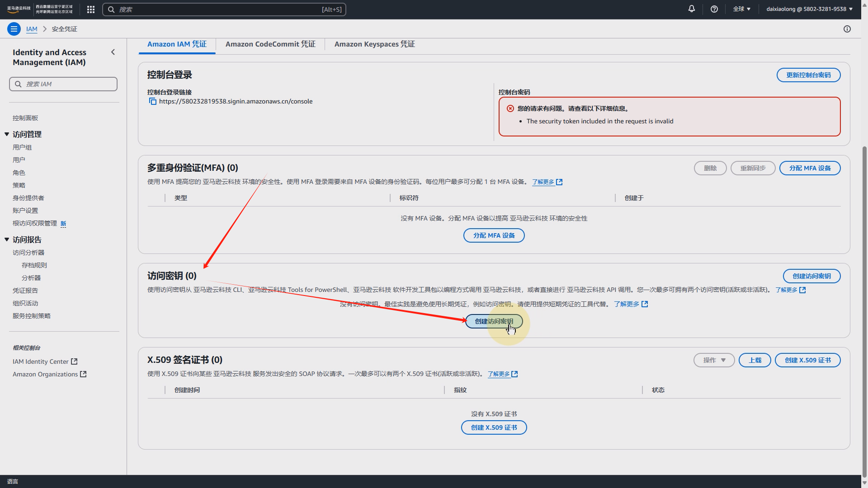
Task: Toggle the hamburger navigation menu icon
Action: tap(14, 29)
